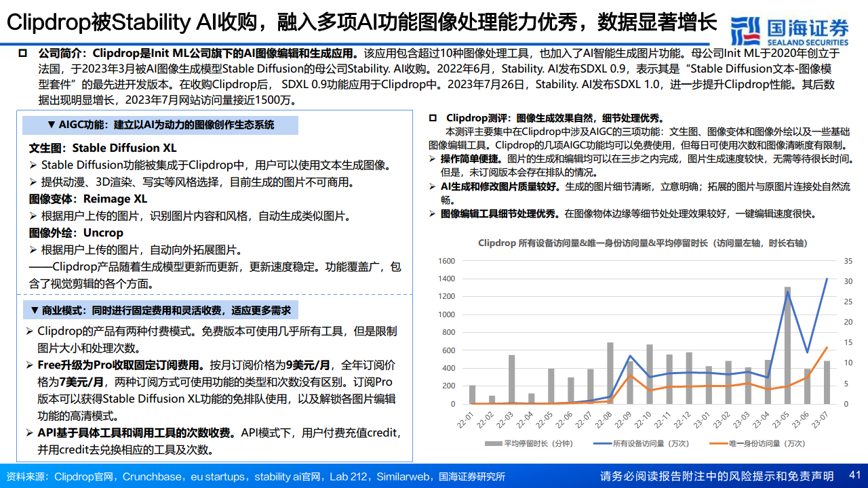Click the orange line endpoint at 23-07

[x=827, y=348]
